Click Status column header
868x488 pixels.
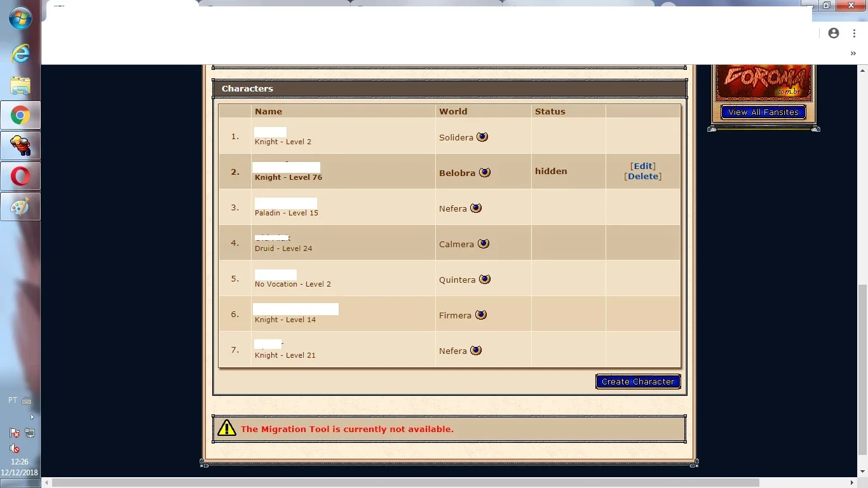click(x=550, y=111)
